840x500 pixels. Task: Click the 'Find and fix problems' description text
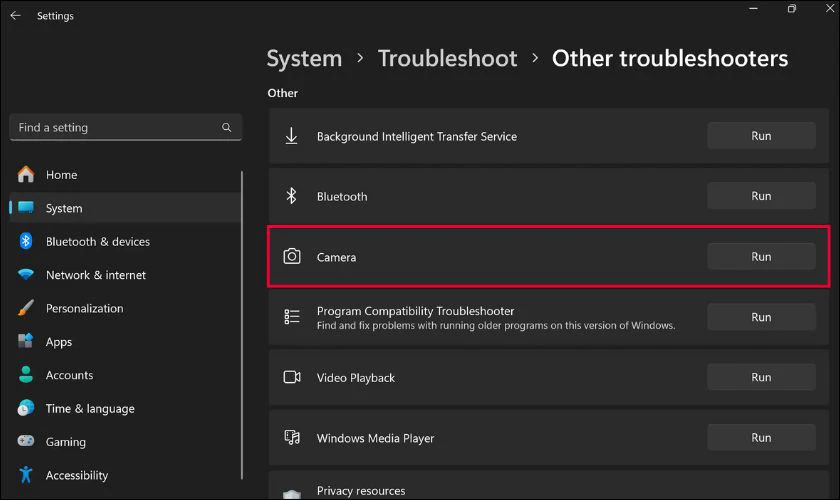pos(496,325)
